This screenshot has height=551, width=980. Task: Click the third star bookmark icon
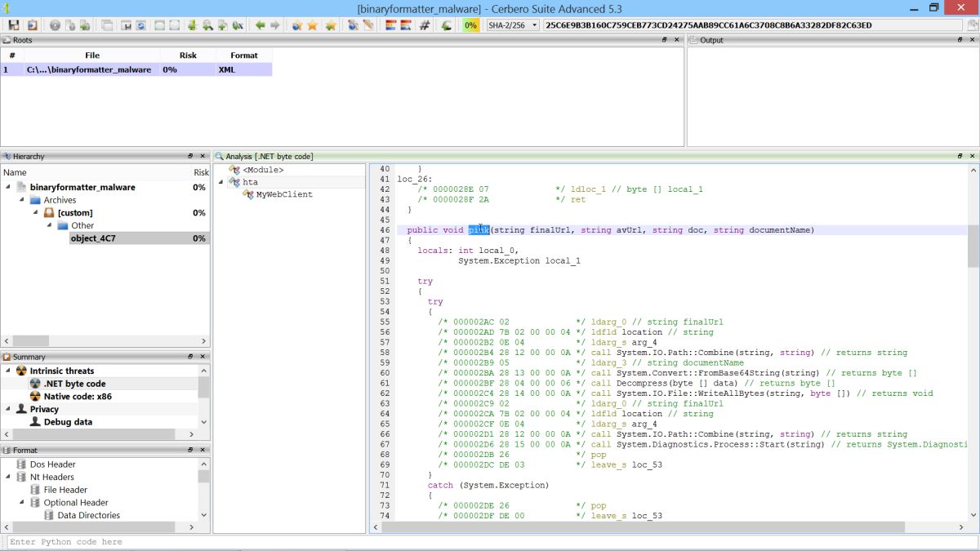pyautogui.click(x=330, y=25)
